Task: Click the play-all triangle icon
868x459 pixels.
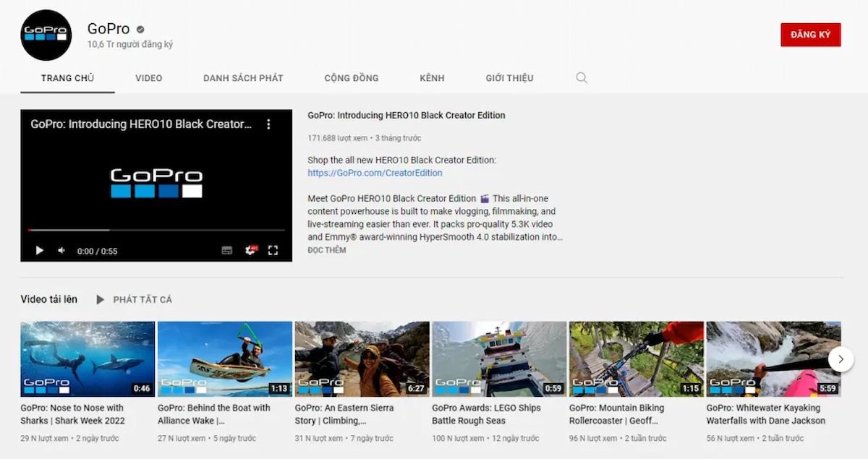Action: point(101,299)
